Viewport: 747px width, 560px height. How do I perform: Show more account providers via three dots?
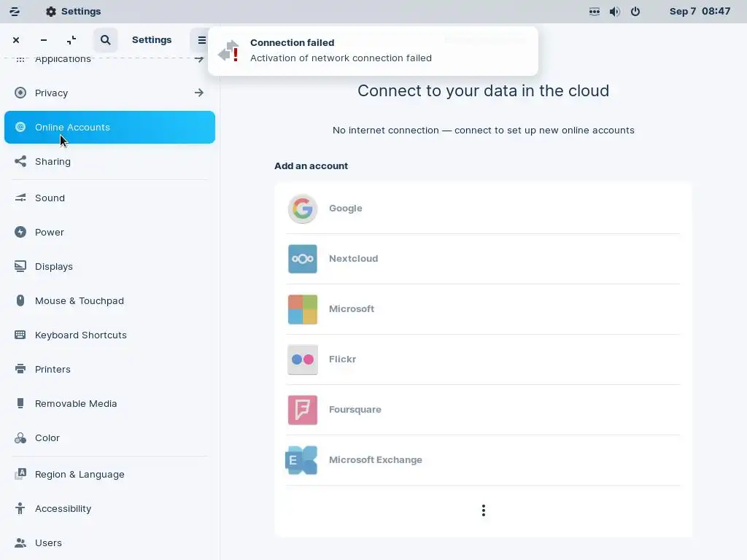pyautogui.click(x=484, y=510)
